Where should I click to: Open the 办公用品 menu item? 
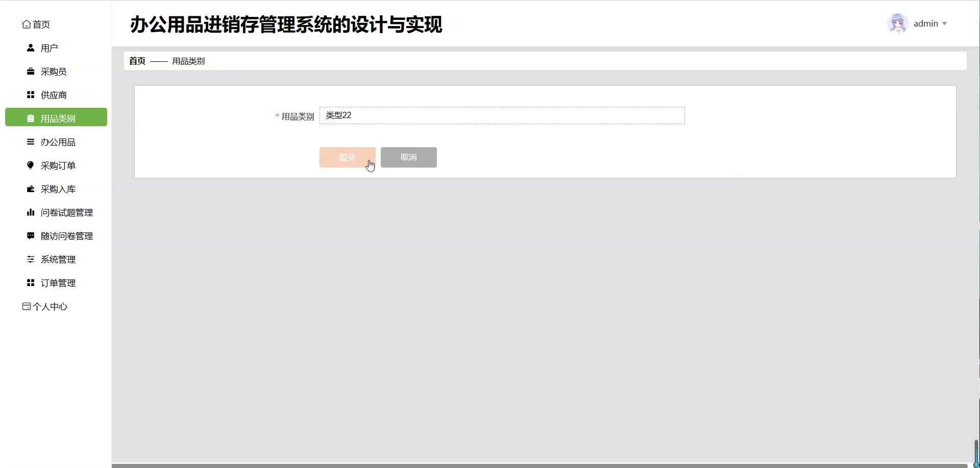tap(56, 142)
